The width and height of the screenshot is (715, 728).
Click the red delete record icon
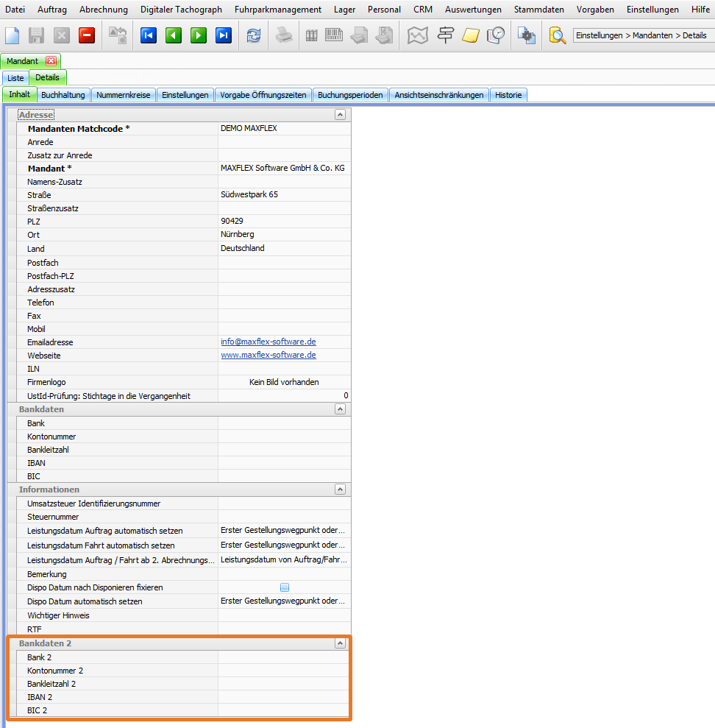pos(87,35)
